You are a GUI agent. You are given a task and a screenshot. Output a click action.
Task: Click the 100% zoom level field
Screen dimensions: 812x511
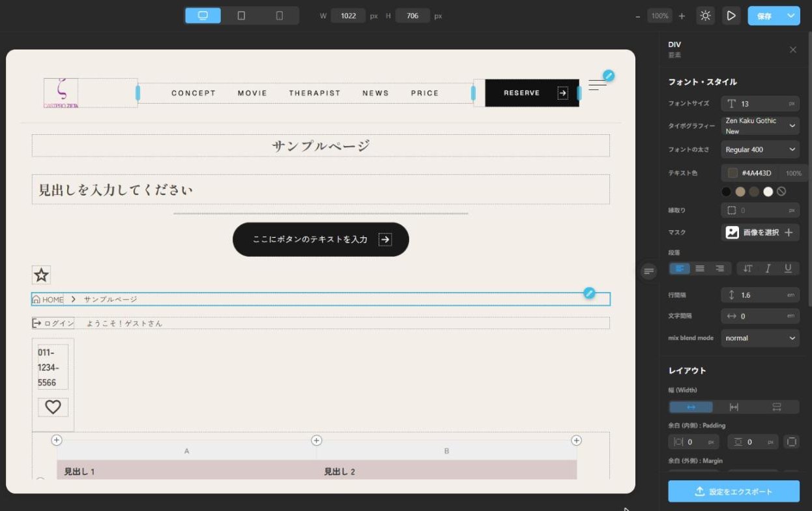(660, 16)
